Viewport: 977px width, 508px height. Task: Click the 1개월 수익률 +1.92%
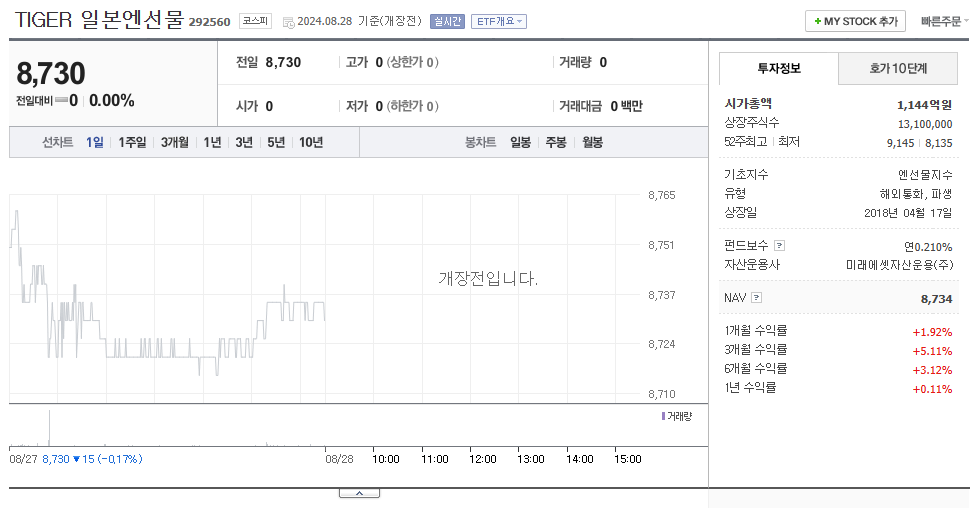[x=932, y=332]
